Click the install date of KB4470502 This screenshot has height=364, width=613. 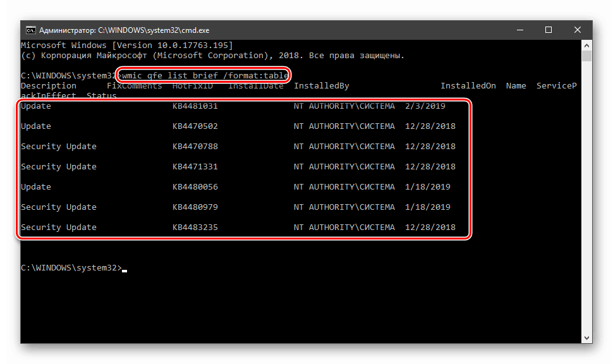click(430, 126)
